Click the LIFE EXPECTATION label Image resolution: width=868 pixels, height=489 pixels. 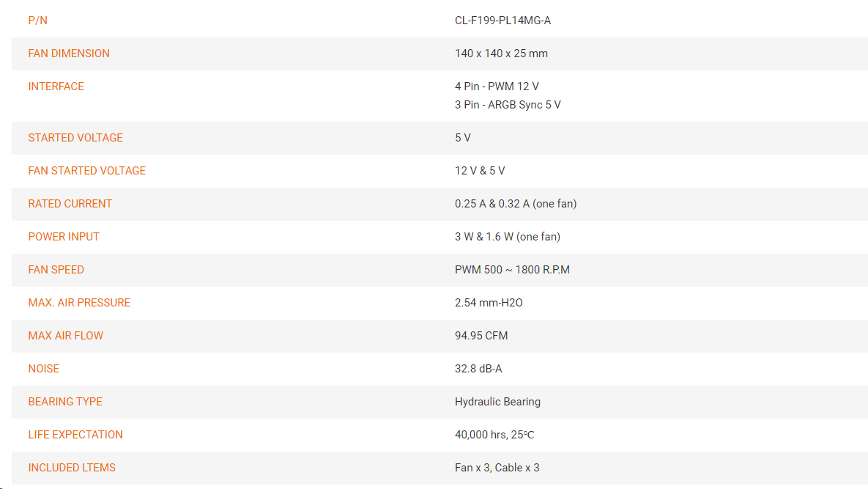click(x=75, y=435)
